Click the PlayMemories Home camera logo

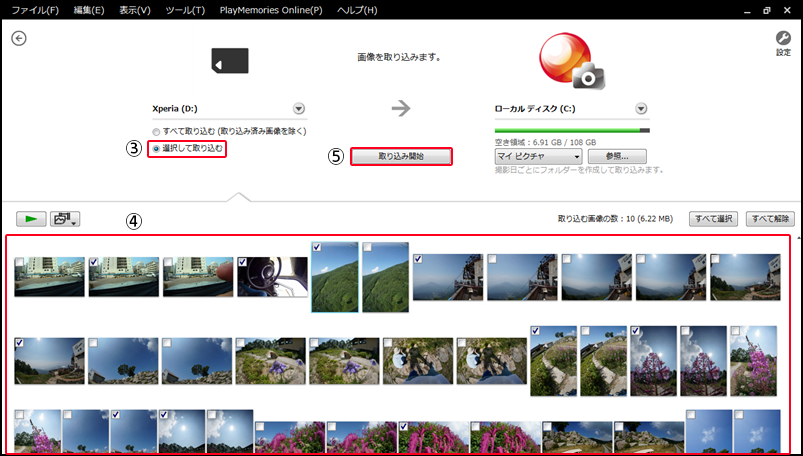tap(568, 62)
